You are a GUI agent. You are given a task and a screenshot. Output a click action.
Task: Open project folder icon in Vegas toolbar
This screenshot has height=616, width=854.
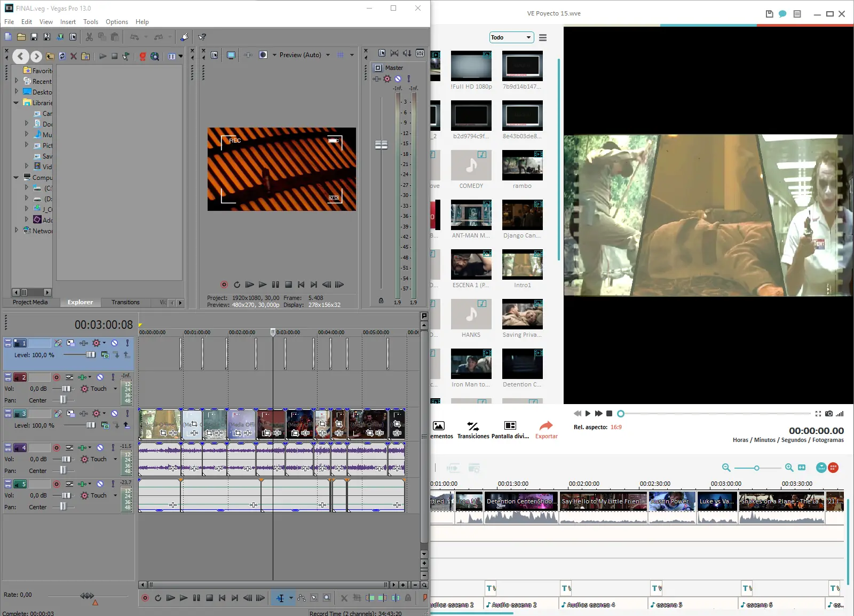pos(21,37)
